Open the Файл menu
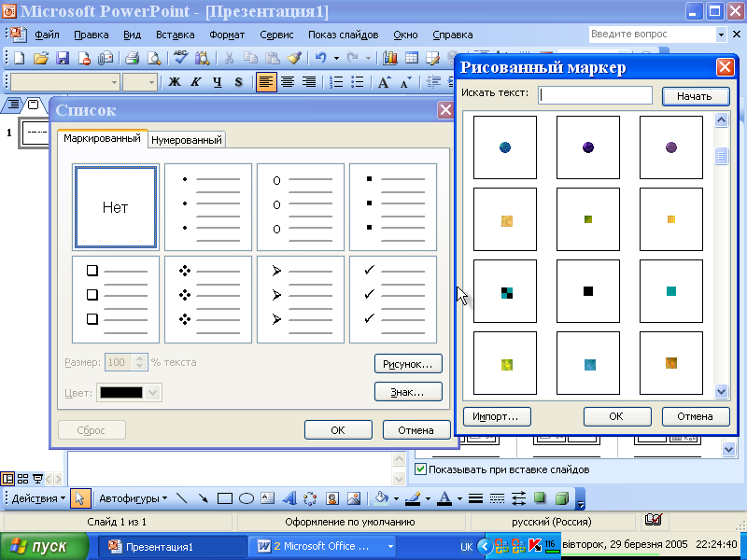Image resolution: width=747 pixels, height=560 pixels. (47, 35)
